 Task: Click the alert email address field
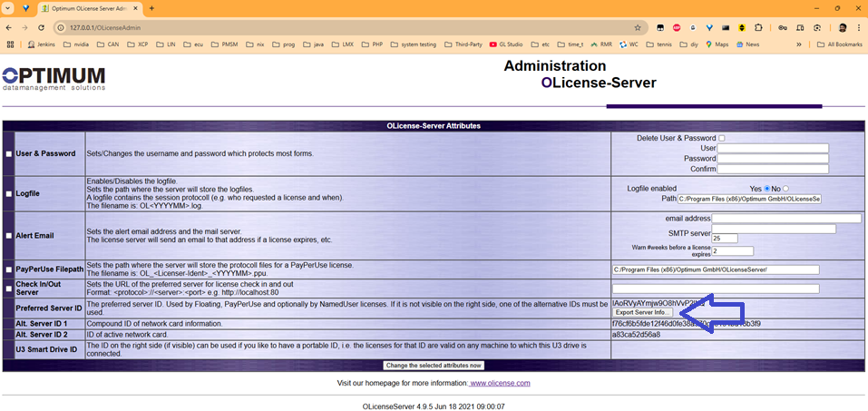tap(786, 219)
